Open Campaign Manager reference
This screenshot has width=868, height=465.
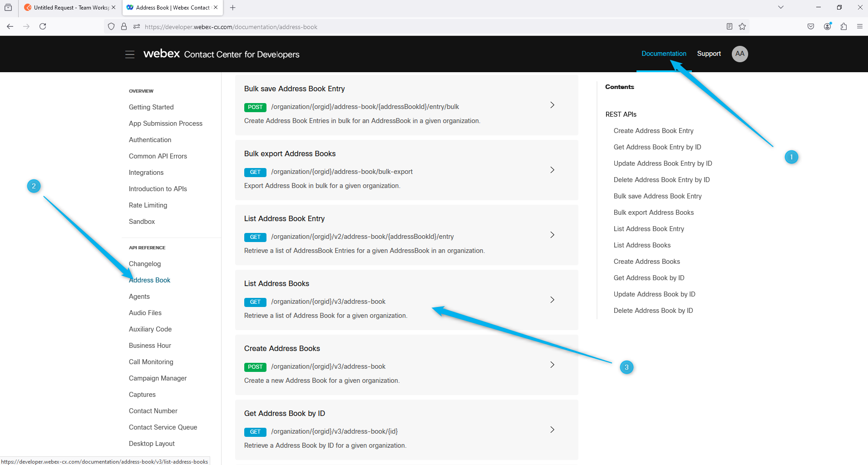[158, 378]
